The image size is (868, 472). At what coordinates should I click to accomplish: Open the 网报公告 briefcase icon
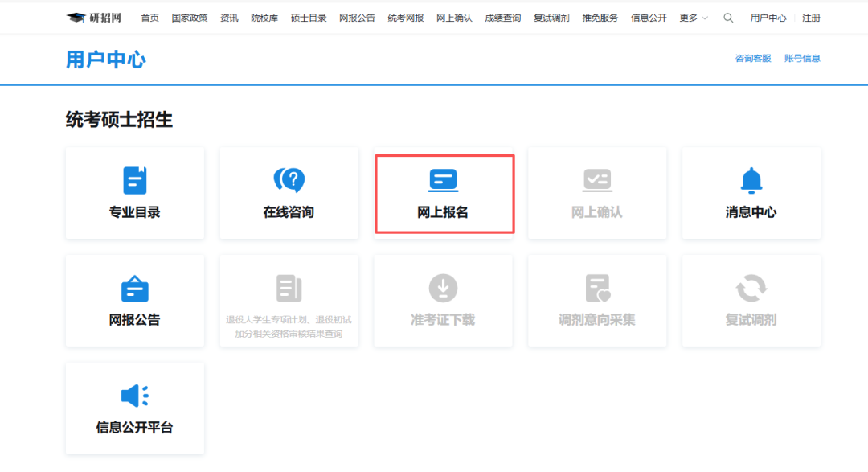pyautogui.click(x=134, y=288)
